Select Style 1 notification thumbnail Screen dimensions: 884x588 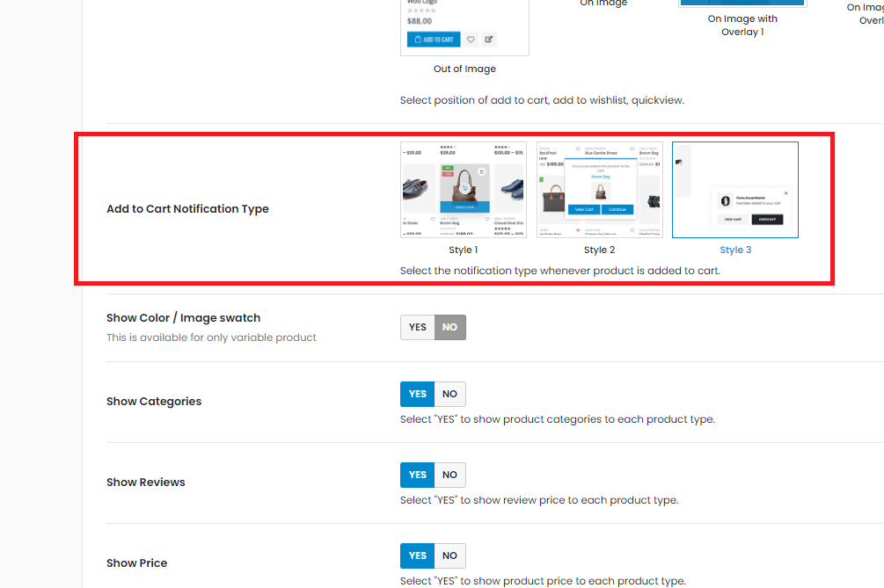tap(464, 190)
